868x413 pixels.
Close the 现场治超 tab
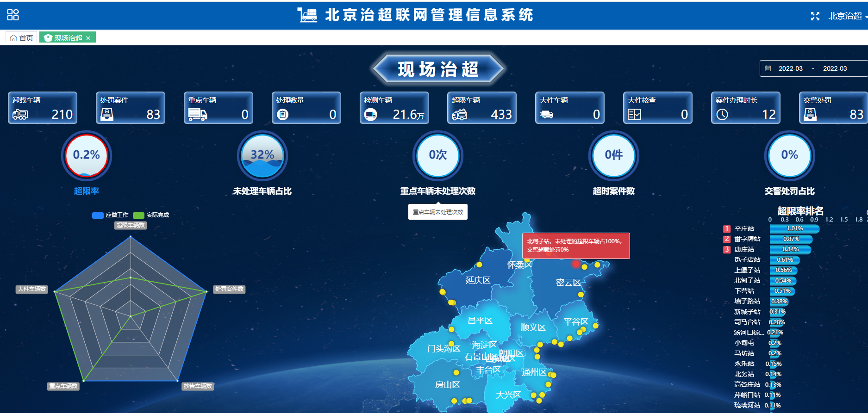[x=88, y=38]
